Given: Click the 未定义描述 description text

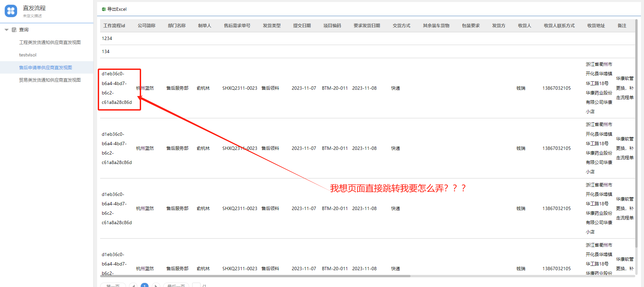Looking at the screenshot, I should click(x=32, y=16).
